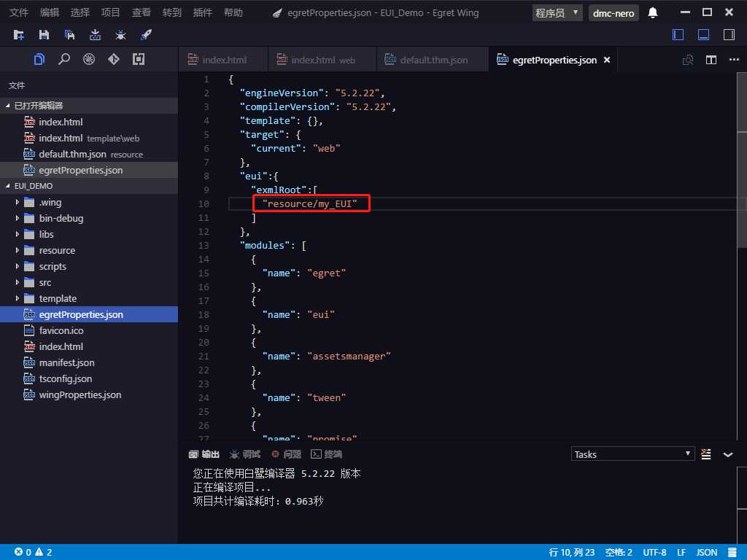Collapse the EUI_DEMO project section
747x560 pixels.
[x=88, y=186]
